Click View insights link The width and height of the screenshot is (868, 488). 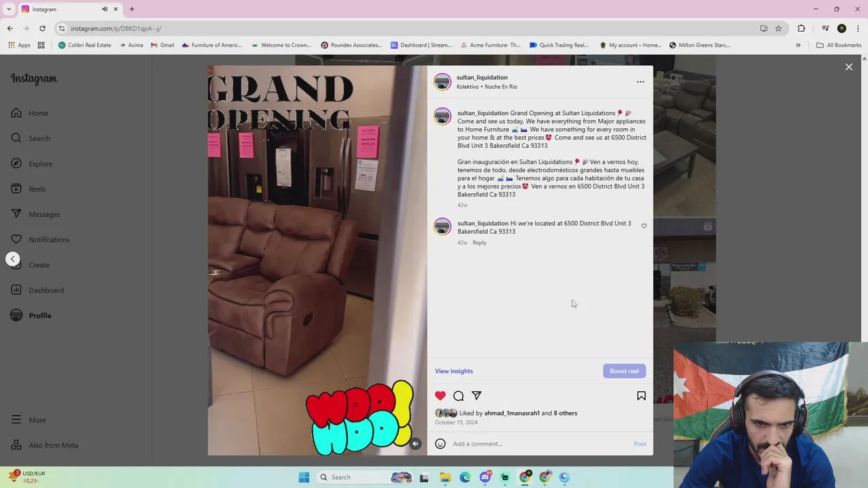(x=454, y=371)
